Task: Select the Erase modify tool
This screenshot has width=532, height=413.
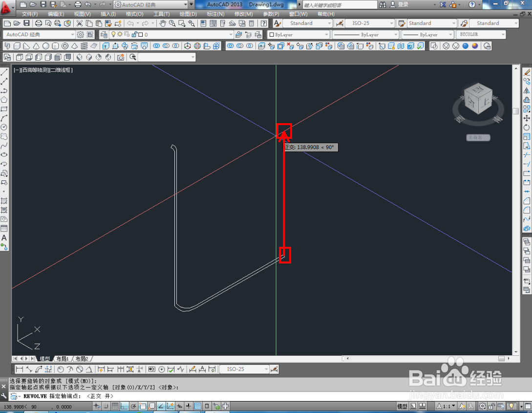Action: (x=527, y=72)
